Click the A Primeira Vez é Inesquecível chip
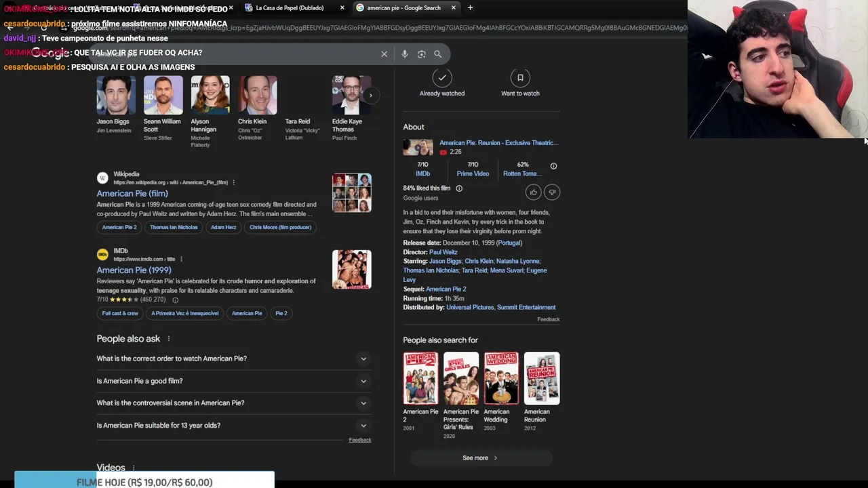 184,313
